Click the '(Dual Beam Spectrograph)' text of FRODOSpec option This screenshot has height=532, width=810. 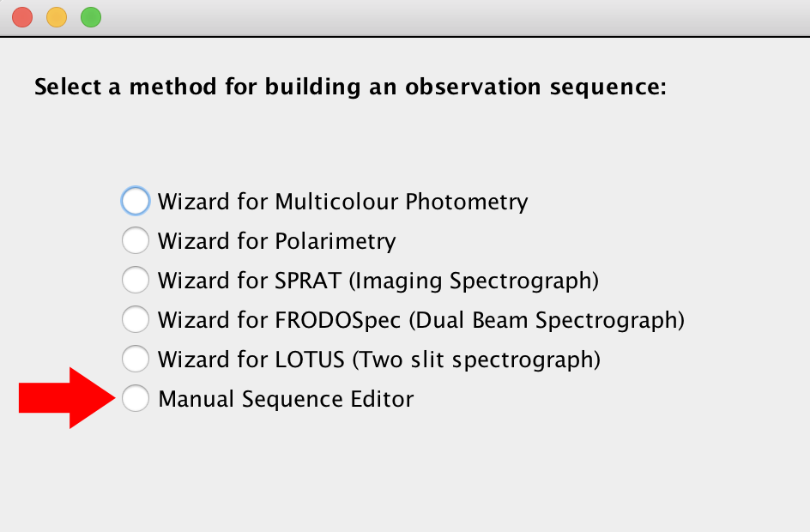(x=547, y=320)
